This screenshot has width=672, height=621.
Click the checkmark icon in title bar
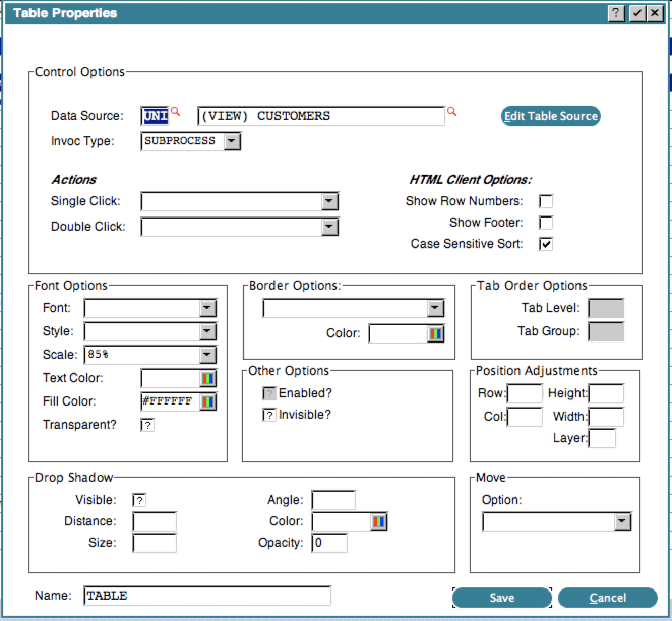637,13
